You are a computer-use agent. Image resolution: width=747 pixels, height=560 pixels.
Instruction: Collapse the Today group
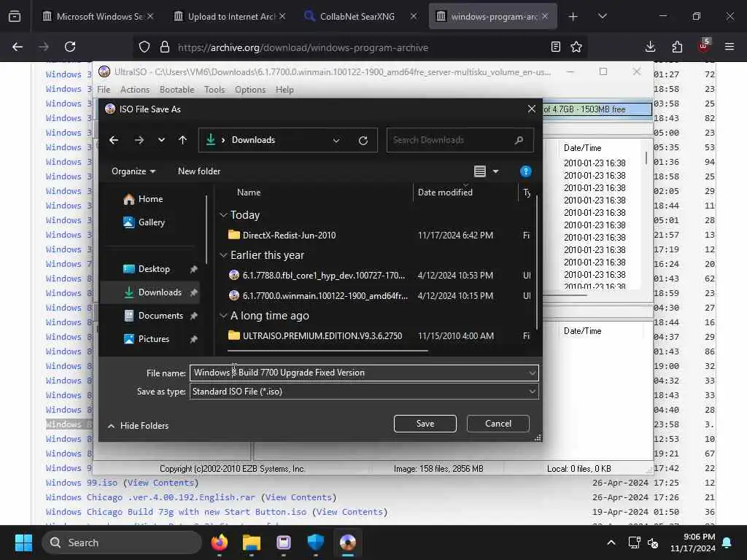(x=223, y=215)
